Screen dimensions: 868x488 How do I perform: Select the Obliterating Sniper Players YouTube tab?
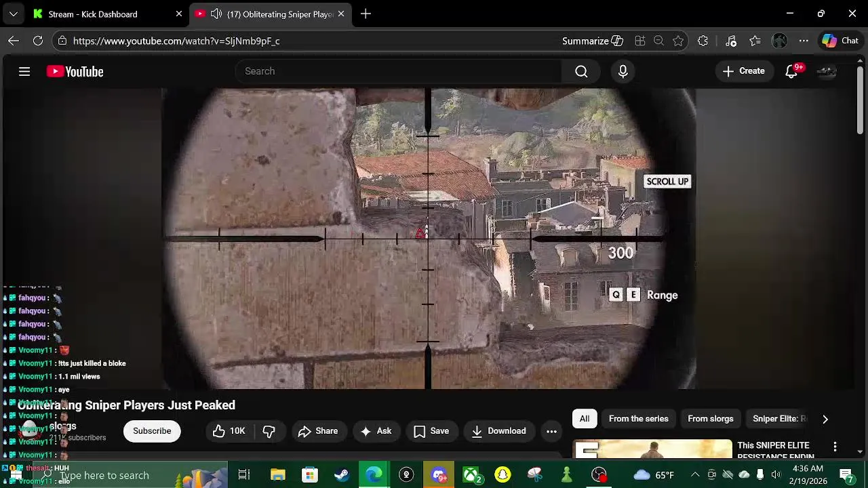271,14
